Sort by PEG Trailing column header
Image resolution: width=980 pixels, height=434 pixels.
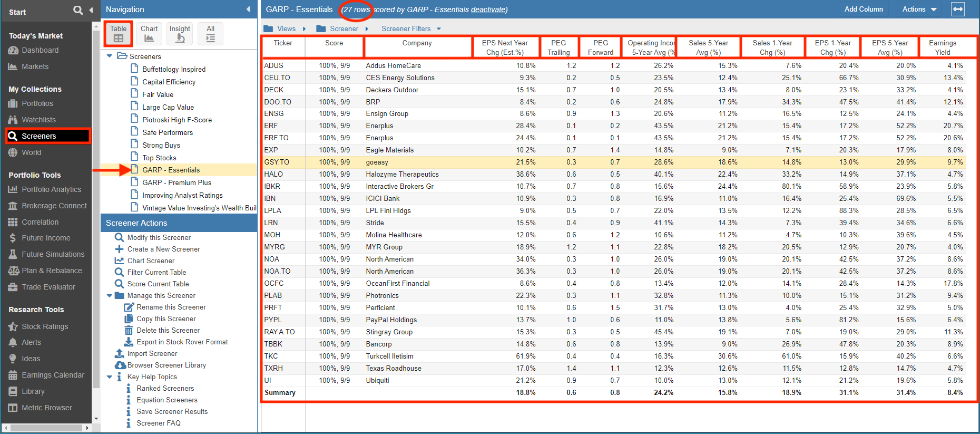[558, 47]
